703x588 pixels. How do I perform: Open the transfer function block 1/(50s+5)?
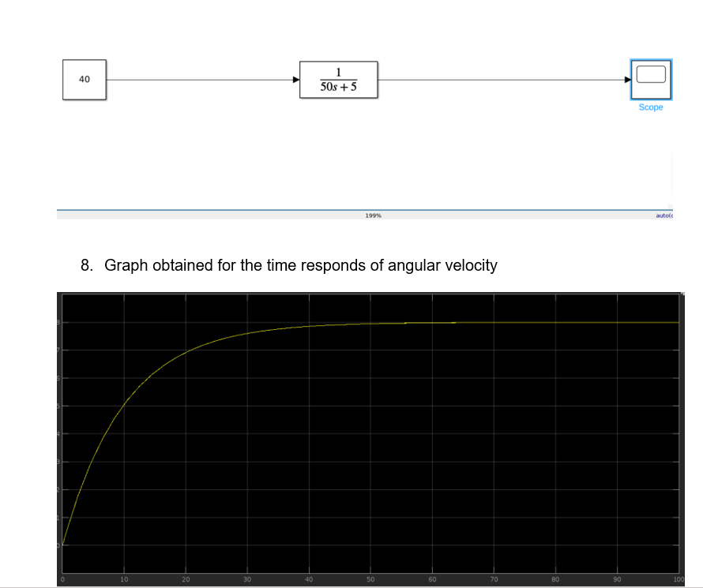[x=338, y=79]
